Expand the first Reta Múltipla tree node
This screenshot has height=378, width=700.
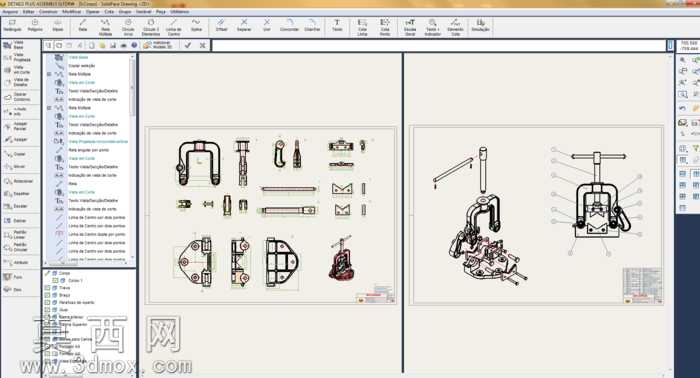pos(49,74)
